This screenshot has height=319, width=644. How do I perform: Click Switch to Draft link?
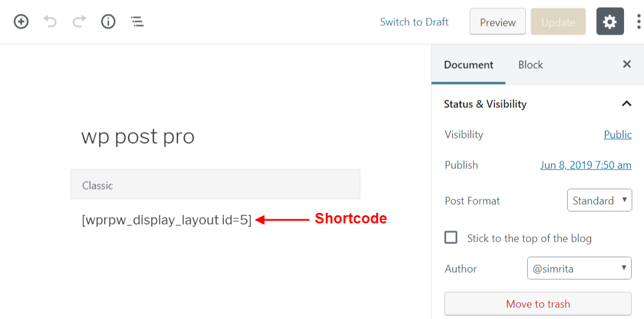click(414, 22)
